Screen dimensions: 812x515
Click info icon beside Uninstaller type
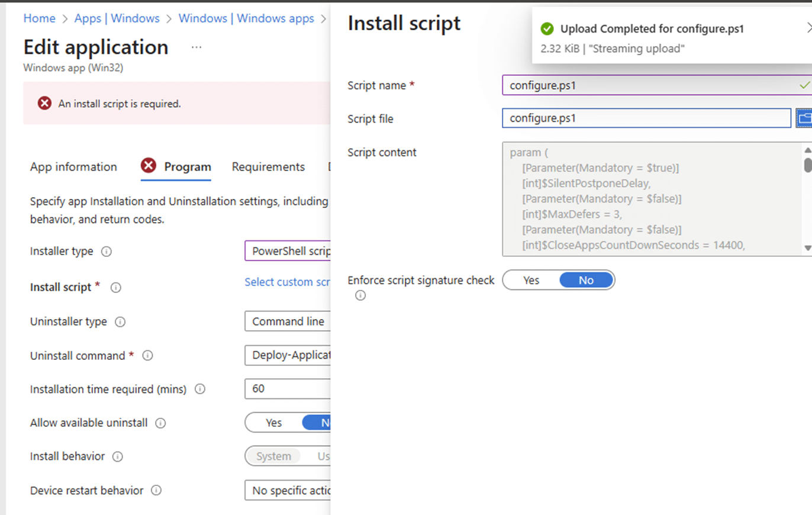tap(120, 322)
